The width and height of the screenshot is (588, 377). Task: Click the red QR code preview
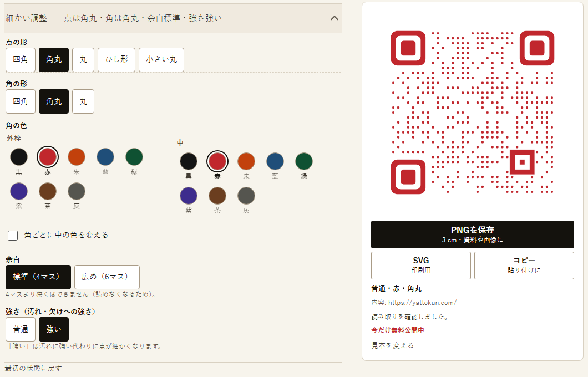pyautogui.click(x=473, y=113)
